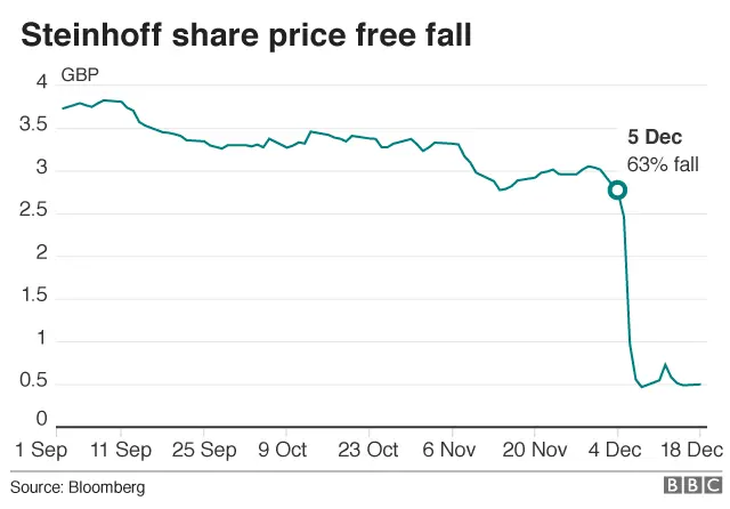Select the '25 Sep' x-axis label
Screen dimensions: 730x509
(x=203, y=447)
